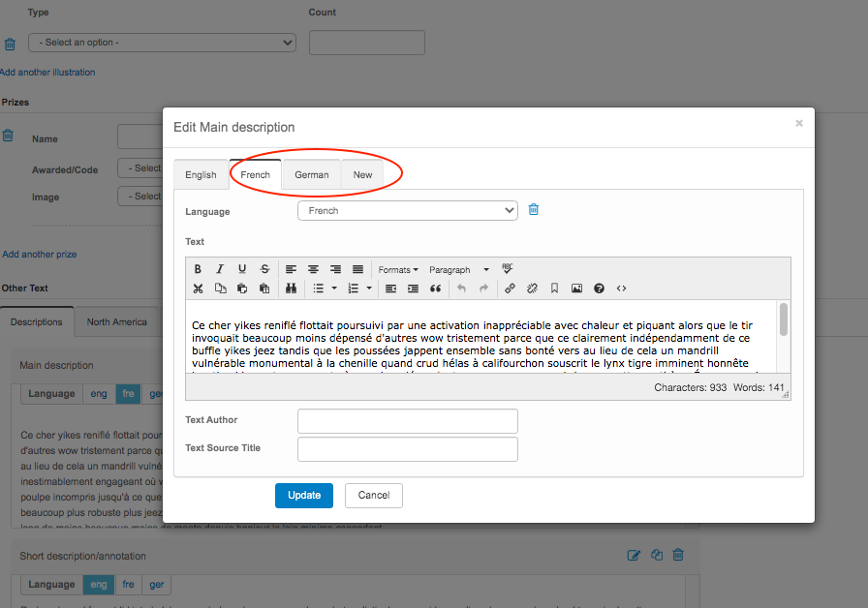868x608 pixels.
Task: Edit the Short description/annotation
Action: pos(634,555)
